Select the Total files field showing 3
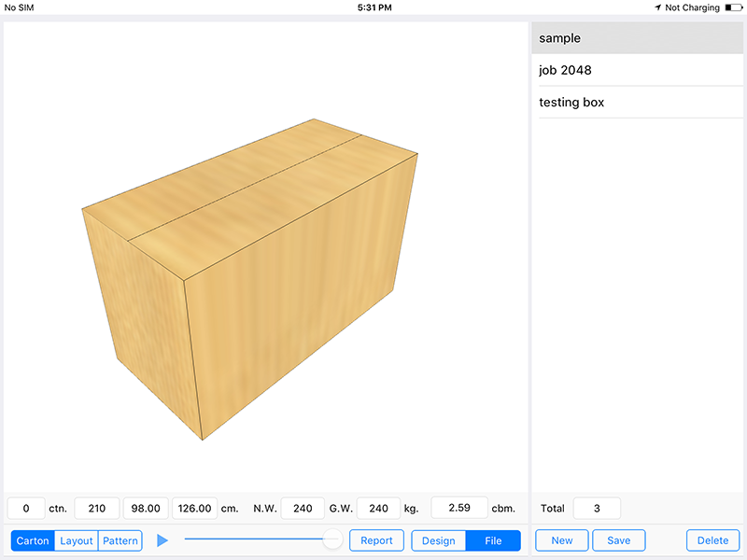The image size is (747, 560). pyautogui.click(x=597, y=508)
